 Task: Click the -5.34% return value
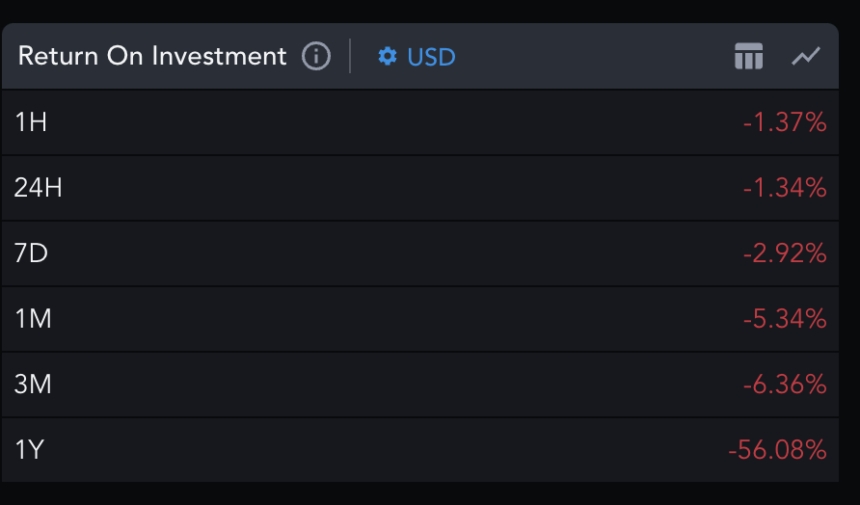[785, 319]
